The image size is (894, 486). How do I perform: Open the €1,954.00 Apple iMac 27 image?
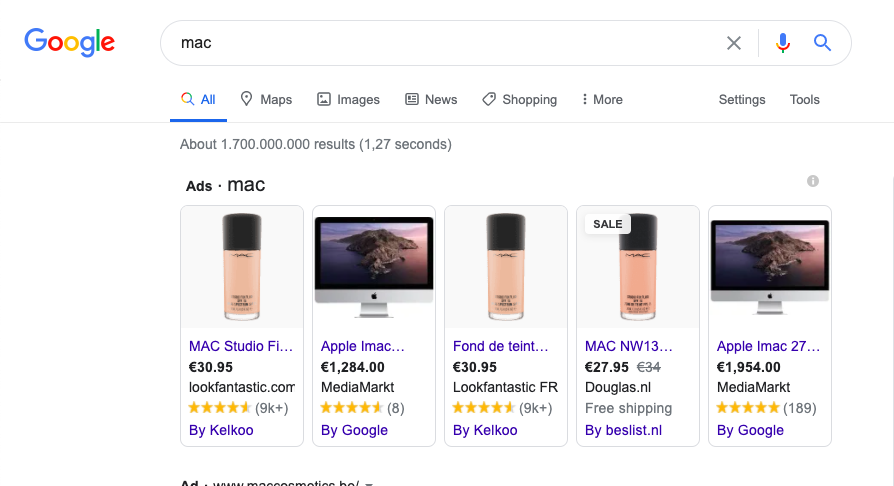coord(770,267)
